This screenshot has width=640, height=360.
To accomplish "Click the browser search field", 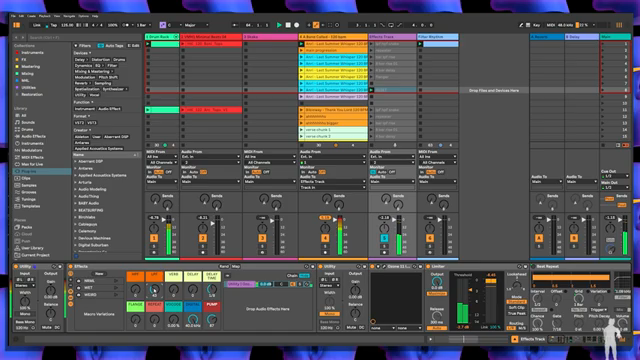I will 85,37.
